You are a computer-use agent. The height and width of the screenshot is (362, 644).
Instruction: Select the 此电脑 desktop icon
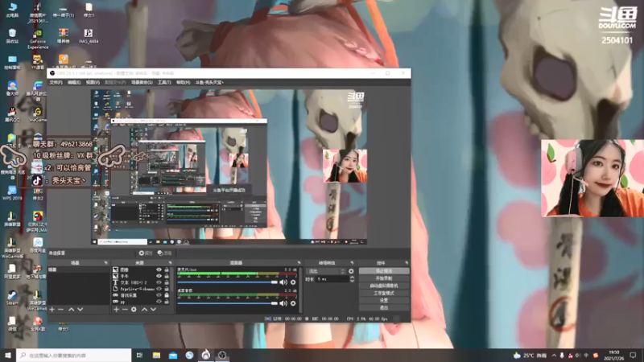click(x=12, y=10)
